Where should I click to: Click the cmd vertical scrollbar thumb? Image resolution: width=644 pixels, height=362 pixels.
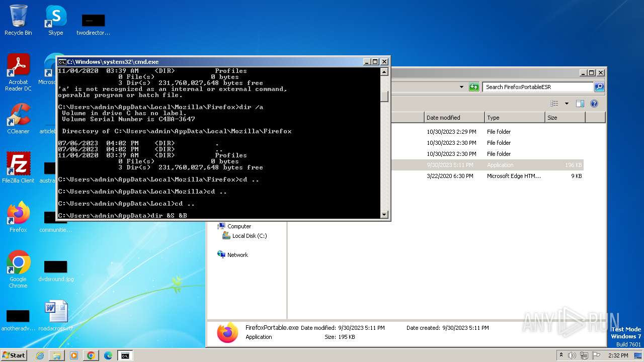coord(384,96)
